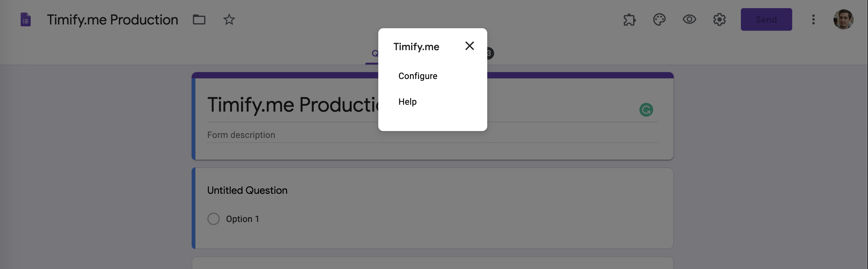Select the Option 1 radio button
The height and width of the screenshot is (269, 868).
(213, 219)
